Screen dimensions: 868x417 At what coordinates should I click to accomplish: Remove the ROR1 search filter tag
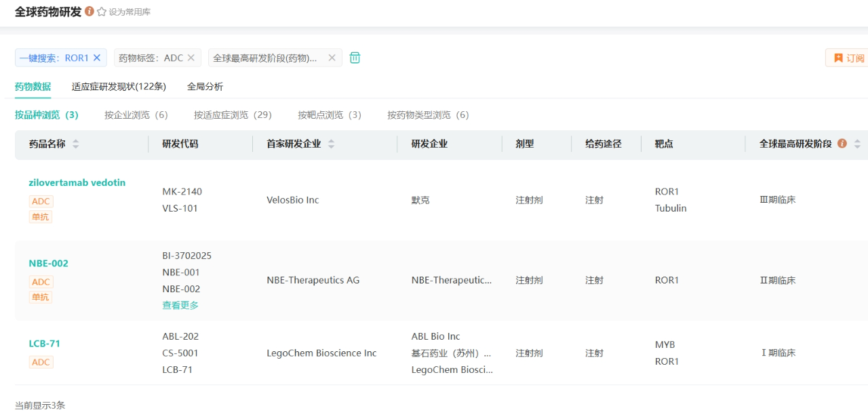pyautogui.click(x=97, y=58)
